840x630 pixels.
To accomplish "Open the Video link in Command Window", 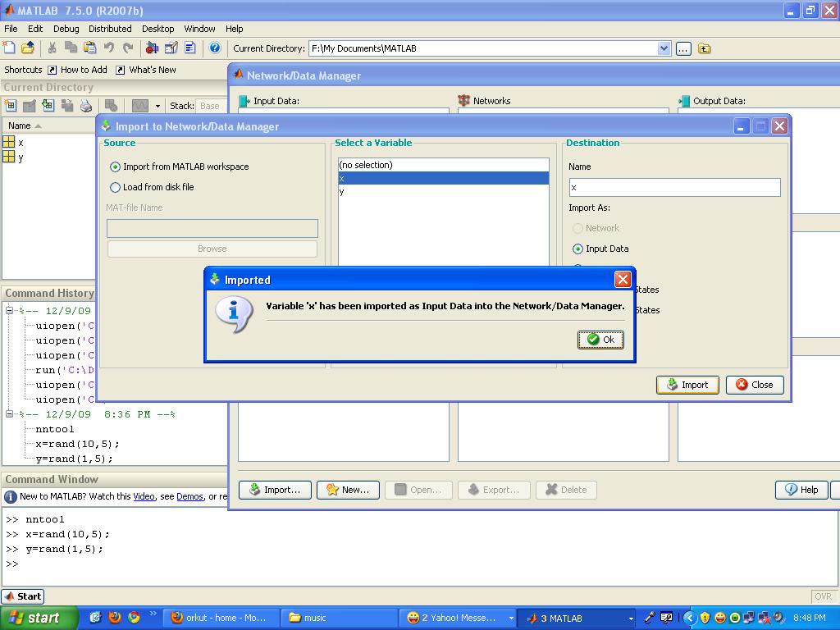I will pos(144,496).
